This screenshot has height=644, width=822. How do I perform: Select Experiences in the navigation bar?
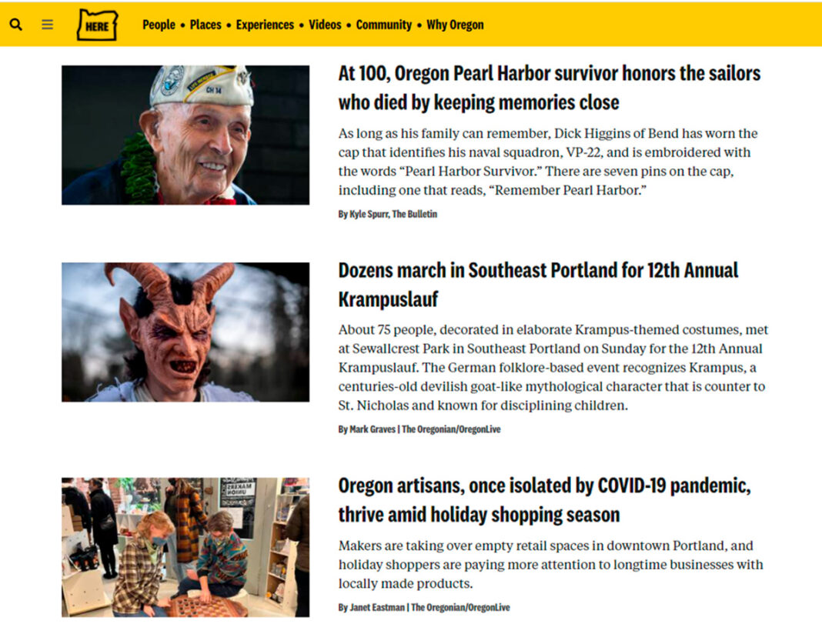265,25
